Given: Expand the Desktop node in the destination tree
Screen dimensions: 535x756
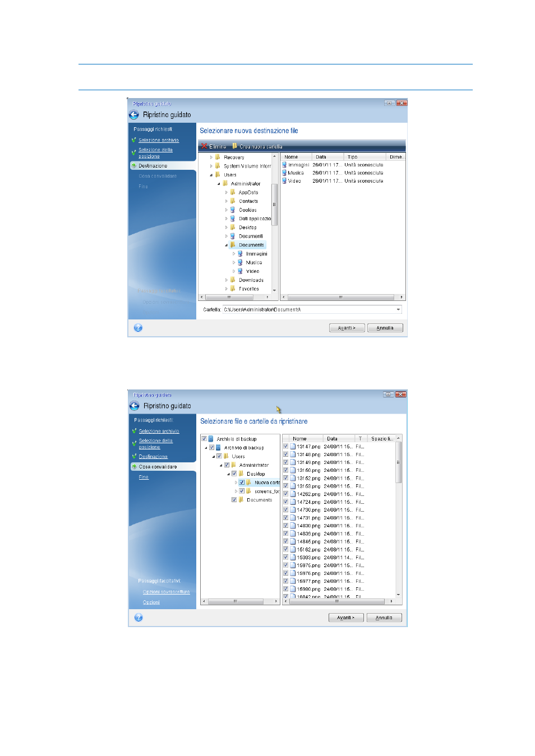Looking at the screenshot, I should click(x=227, y=228).
